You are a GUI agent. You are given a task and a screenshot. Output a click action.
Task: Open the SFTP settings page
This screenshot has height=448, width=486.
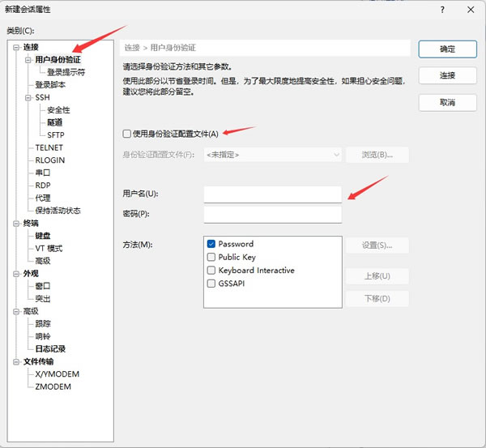click(x=56, y=135)
